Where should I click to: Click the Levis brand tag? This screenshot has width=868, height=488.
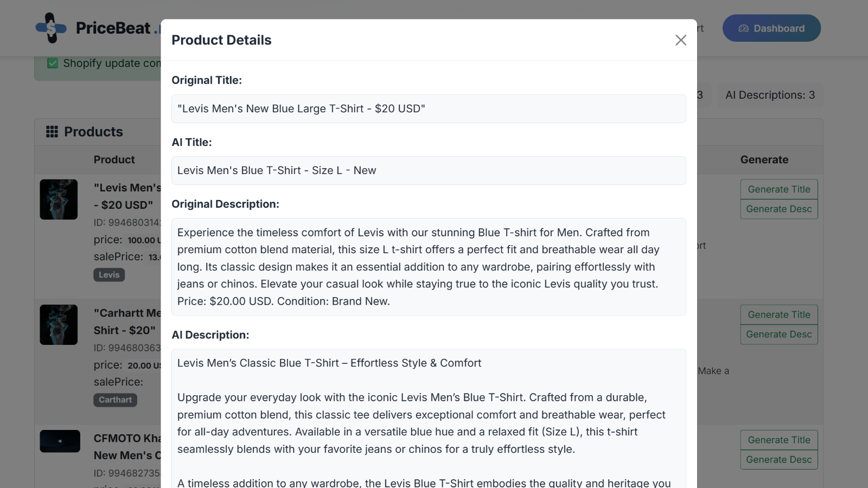tap(109, 275)
